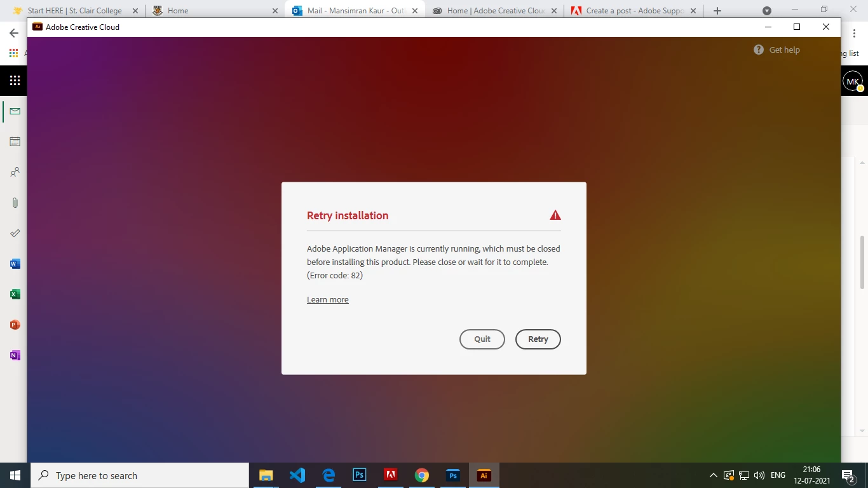Click the browser back arrow
Image resolution: width=868 pixels, height=488 pixels.
13,33
